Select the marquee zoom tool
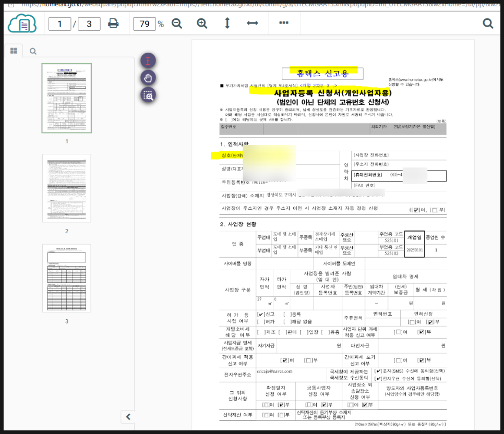The width and height of the screenshot is (504, 434). [149, 95]
